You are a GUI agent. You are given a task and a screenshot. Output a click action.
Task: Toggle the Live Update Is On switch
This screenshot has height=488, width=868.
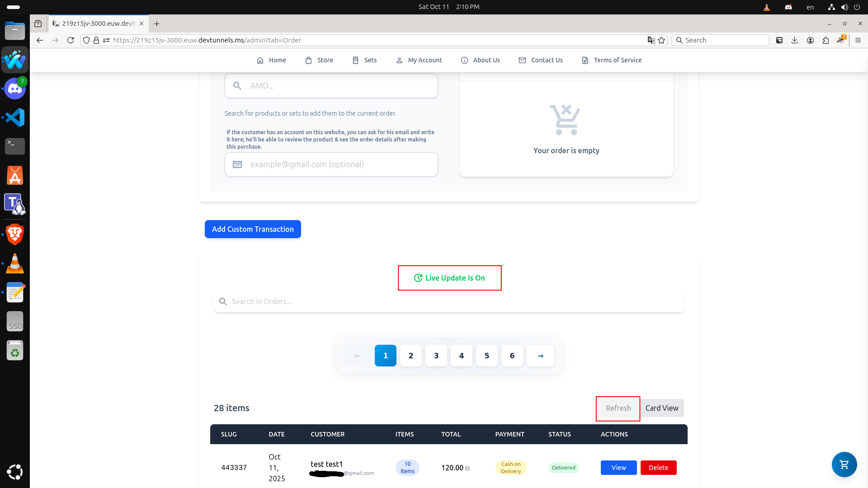tap(449, 278)
